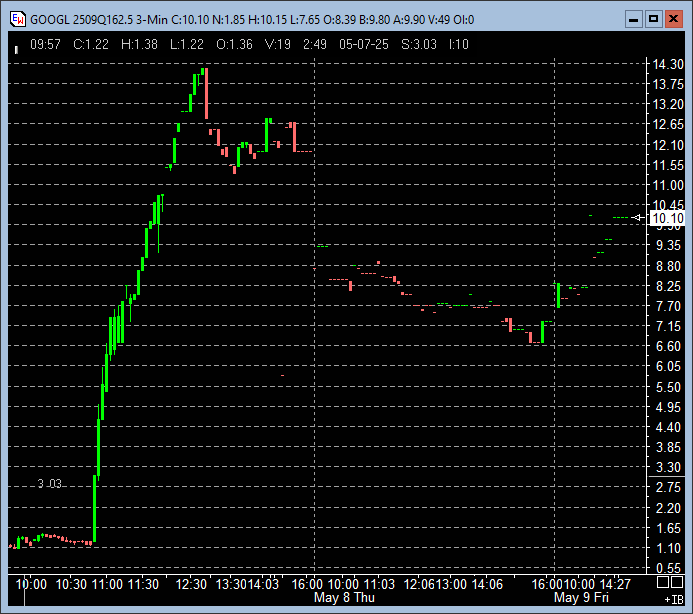Click the 12:30 time axis label

pyautogui.click(x=191, y=584)
